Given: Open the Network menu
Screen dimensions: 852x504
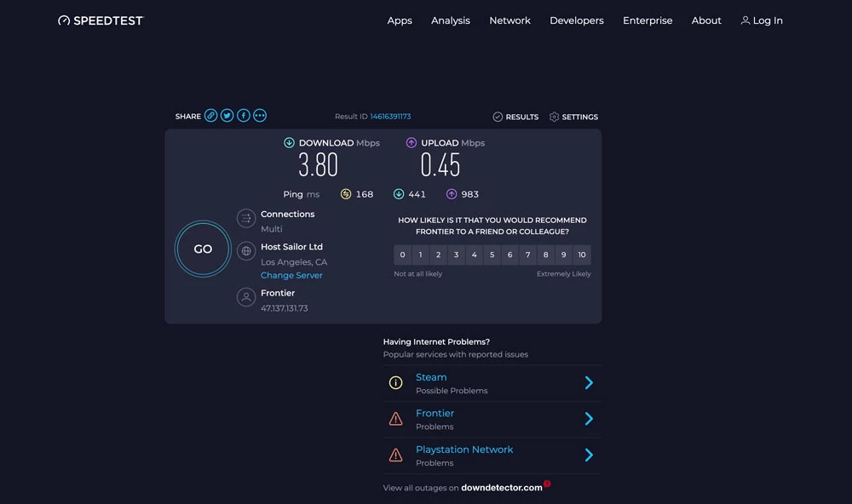Looking at the screenshot, I should (509, 20).
